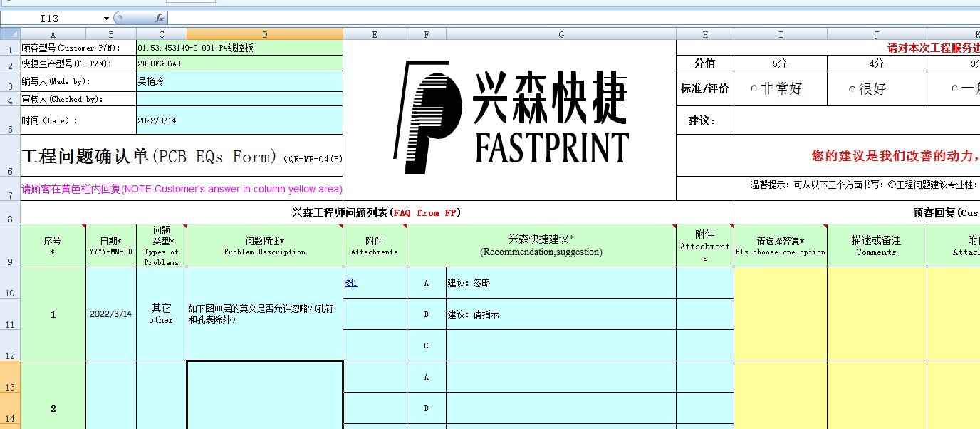Select column A header
980x429 pixels.
click(x=53, y=33)
